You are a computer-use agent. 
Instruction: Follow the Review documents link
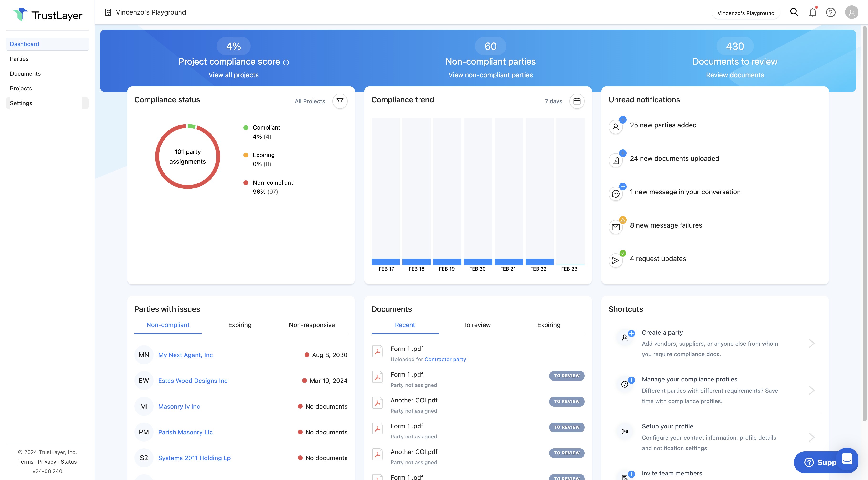(735, 75)
